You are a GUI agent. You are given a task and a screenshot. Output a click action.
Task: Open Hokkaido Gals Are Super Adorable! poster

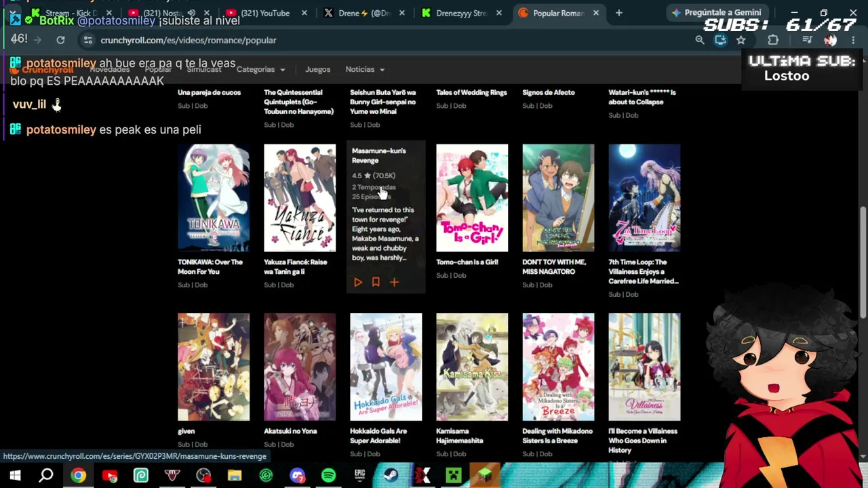[x=386, y=367]
